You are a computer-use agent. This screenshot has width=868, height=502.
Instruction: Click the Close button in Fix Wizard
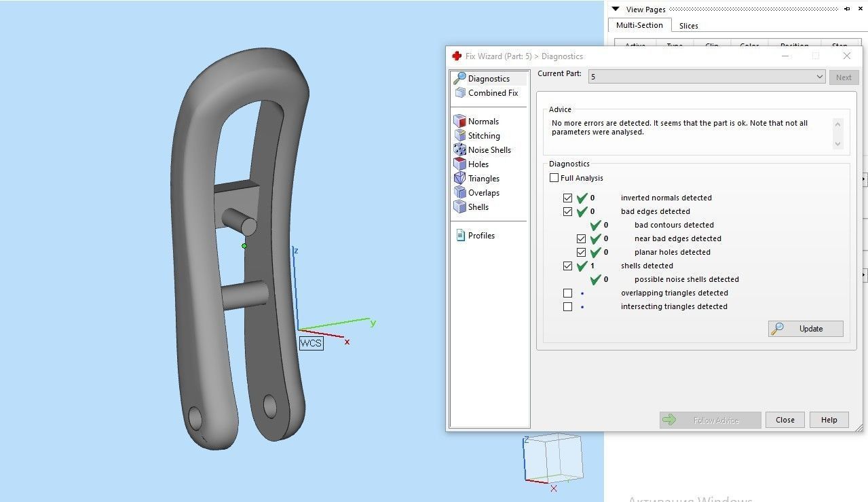(x=785, y=420)
